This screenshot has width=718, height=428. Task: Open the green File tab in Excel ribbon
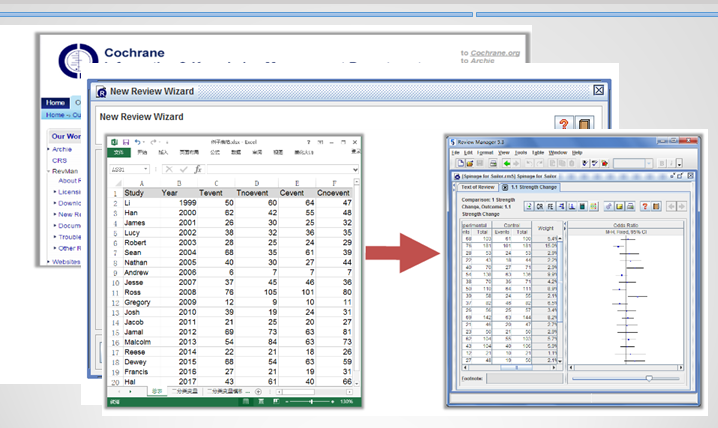pyautogui.click(x=119, y=152)
